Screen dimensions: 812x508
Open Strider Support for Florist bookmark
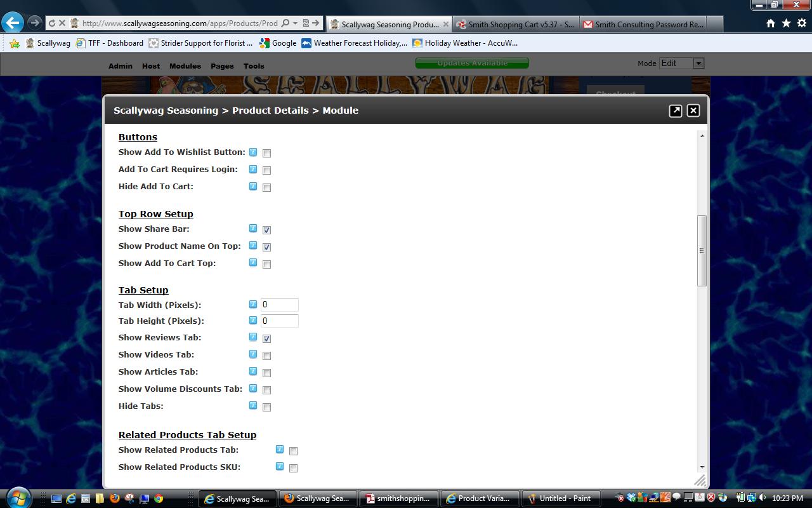[200, 43]
